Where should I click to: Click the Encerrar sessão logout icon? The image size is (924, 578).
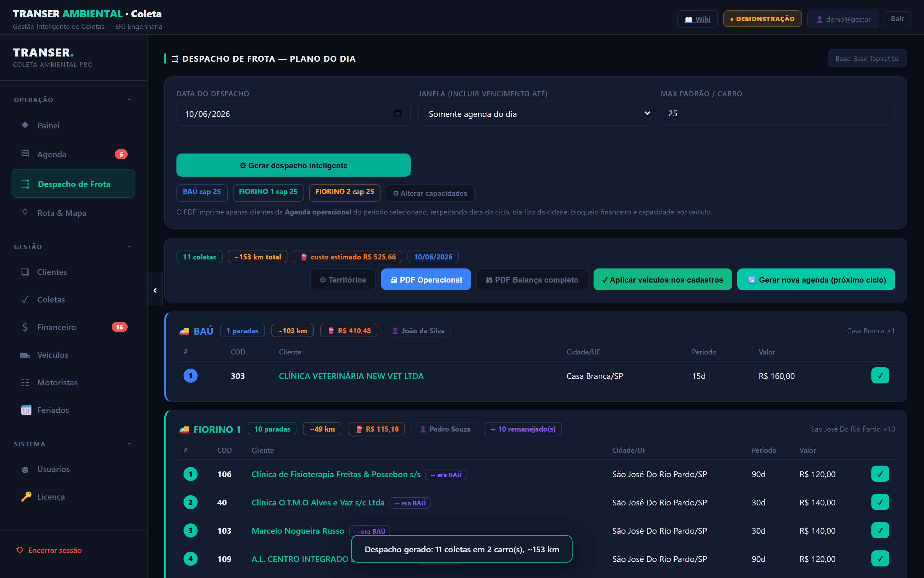pos(20,550)
